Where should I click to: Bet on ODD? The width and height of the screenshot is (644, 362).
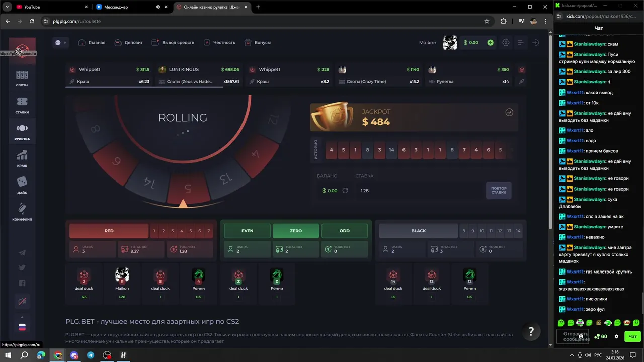pos(345,231)
